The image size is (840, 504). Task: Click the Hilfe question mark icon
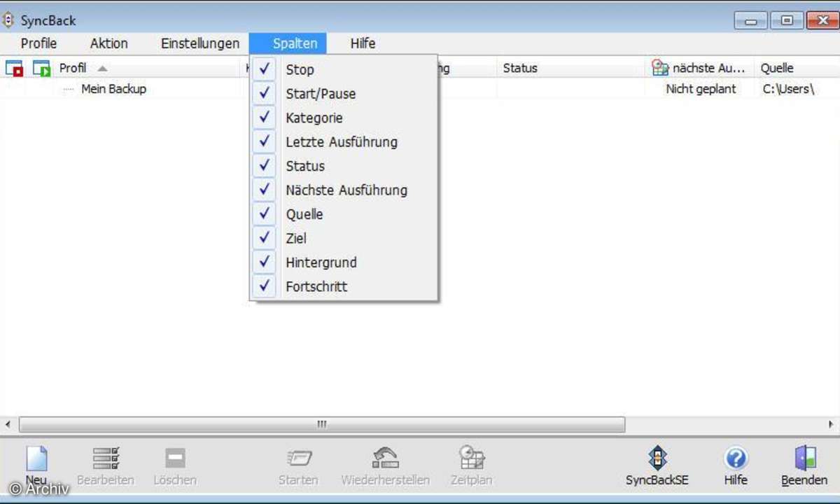(x=735, y=458)
